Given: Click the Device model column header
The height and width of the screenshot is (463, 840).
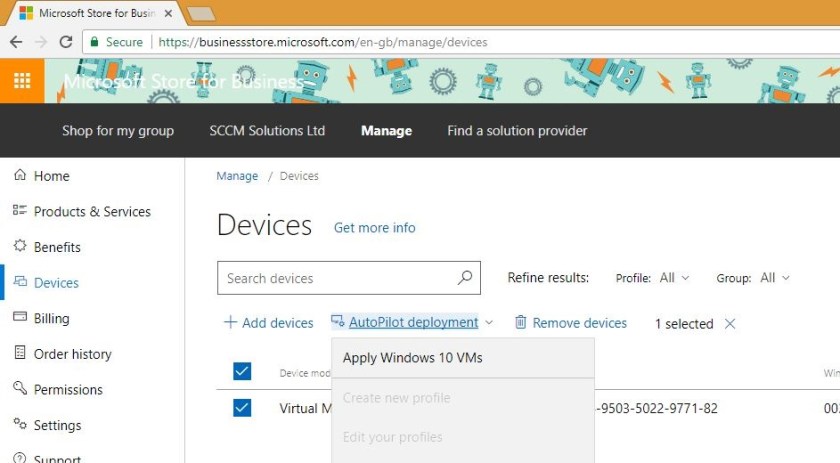Looking at the screenshot, I should tap(305, 373).
